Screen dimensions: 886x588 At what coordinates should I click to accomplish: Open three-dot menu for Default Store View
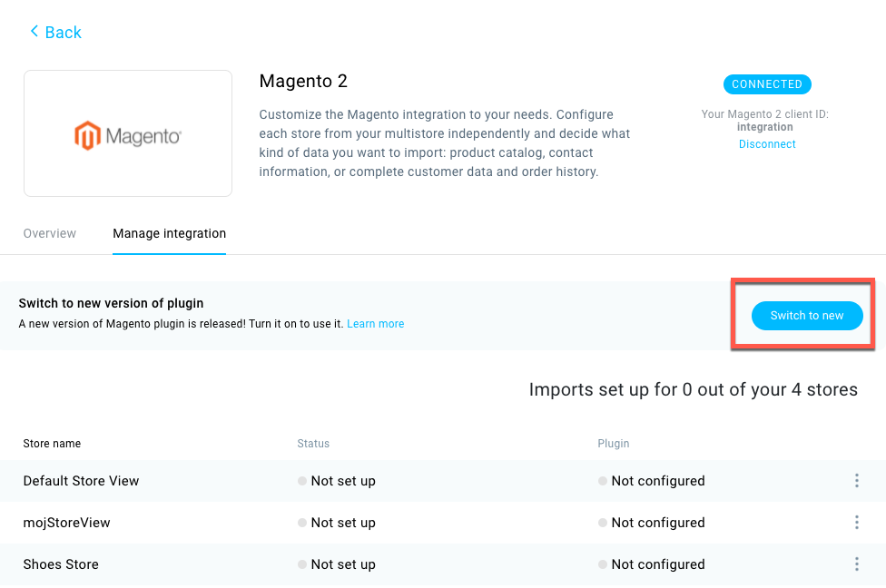(x=857, y=481)
